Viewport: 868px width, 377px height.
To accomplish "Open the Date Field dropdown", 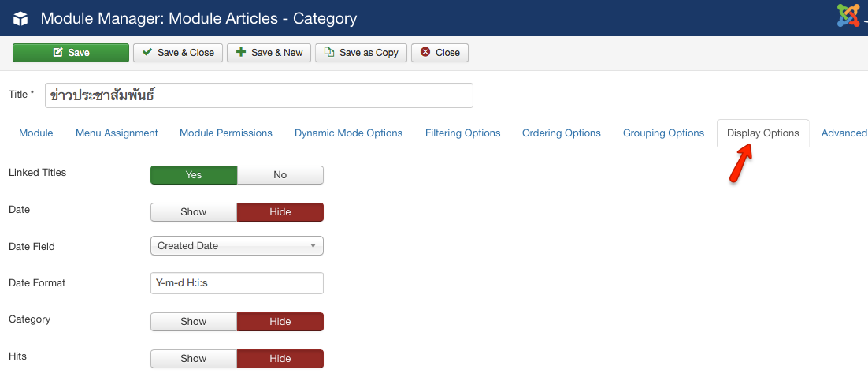I will pos(237,245).
